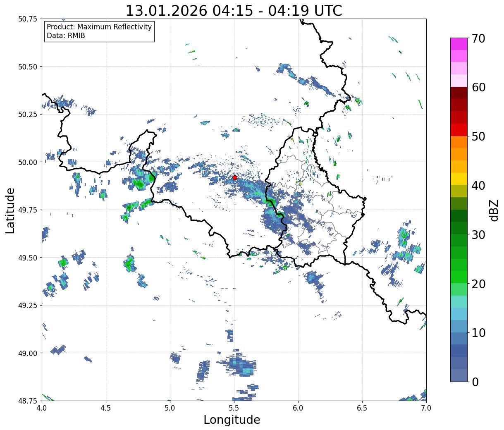Click the colorbar tick label 30

click(479, 234)
